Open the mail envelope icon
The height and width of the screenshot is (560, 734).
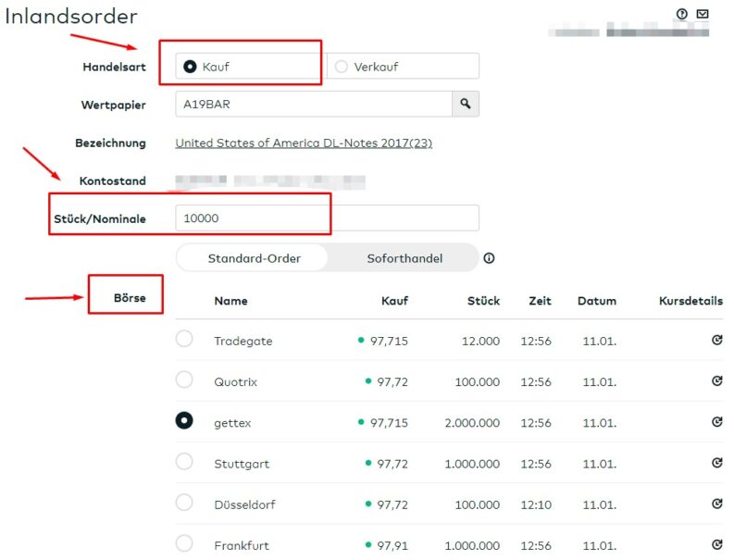[703, 14]
